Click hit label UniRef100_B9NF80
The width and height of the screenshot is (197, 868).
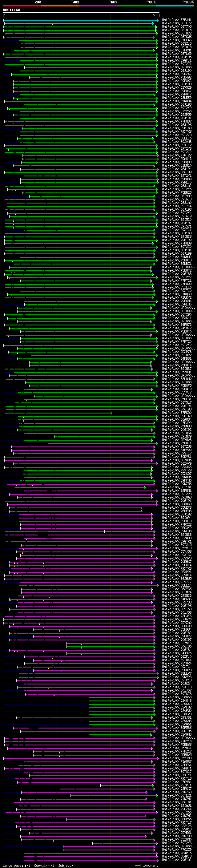(176, 531)
